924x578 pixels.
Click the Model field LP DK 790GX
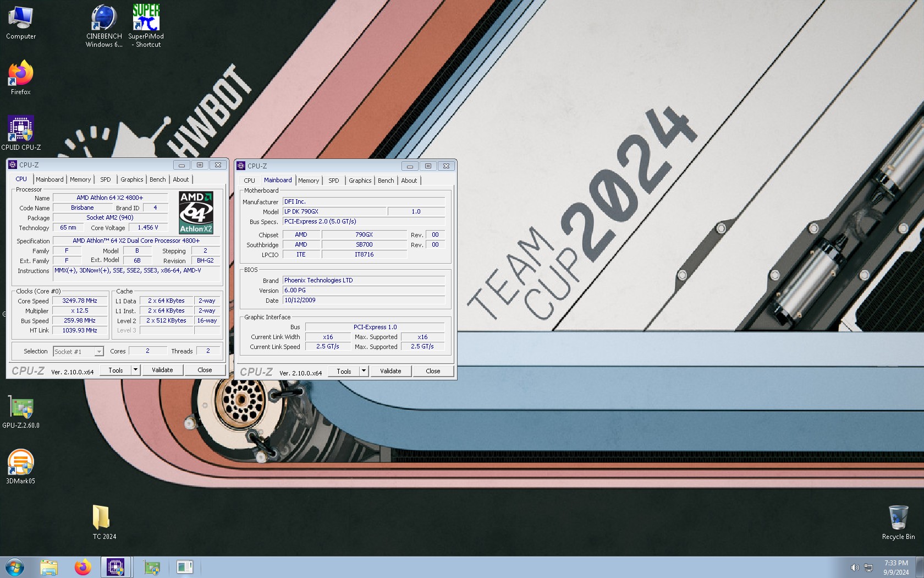(334, 211)
